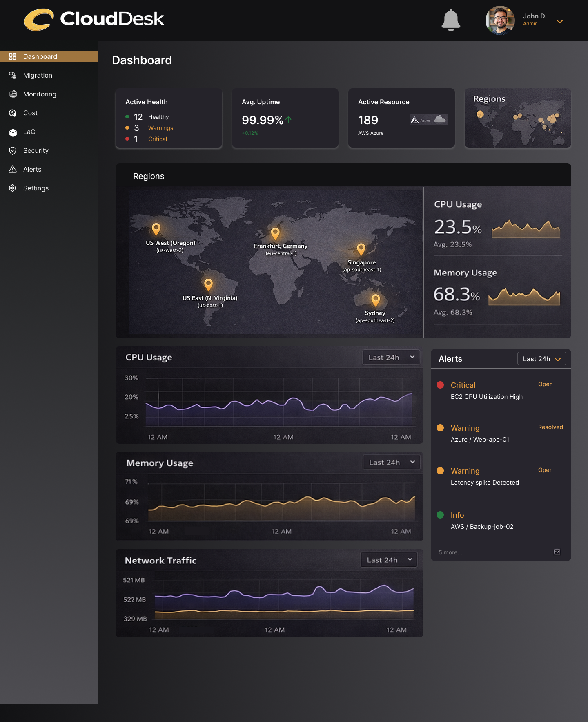The width and height of the screenshot is (588, 722).
Task: Select the Sydney region map marker
Action: pos(375,300)
